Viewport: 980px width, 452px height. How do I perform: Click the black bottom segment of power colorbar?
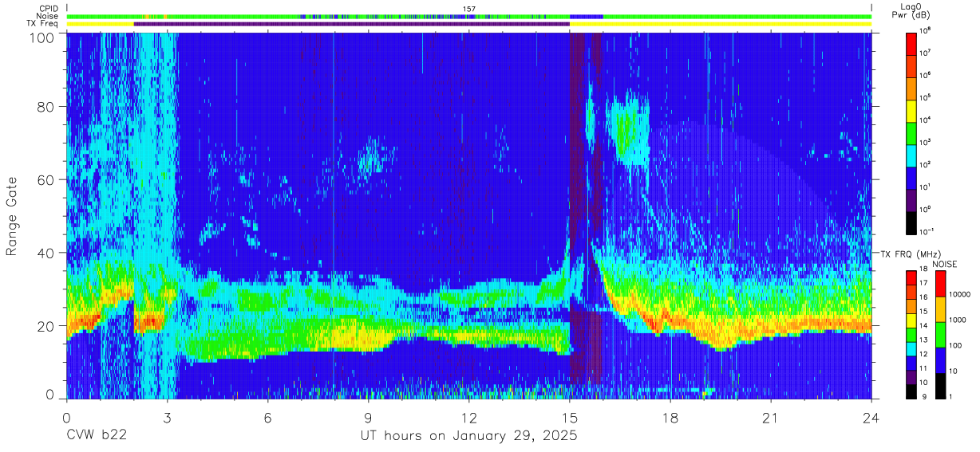911,222
